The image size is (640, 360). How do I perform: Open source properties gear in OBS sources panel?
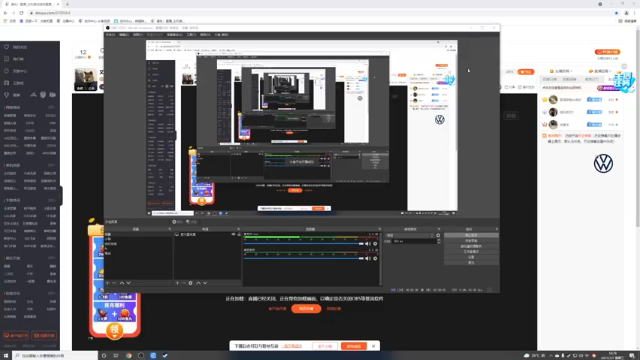coord(190,283)
